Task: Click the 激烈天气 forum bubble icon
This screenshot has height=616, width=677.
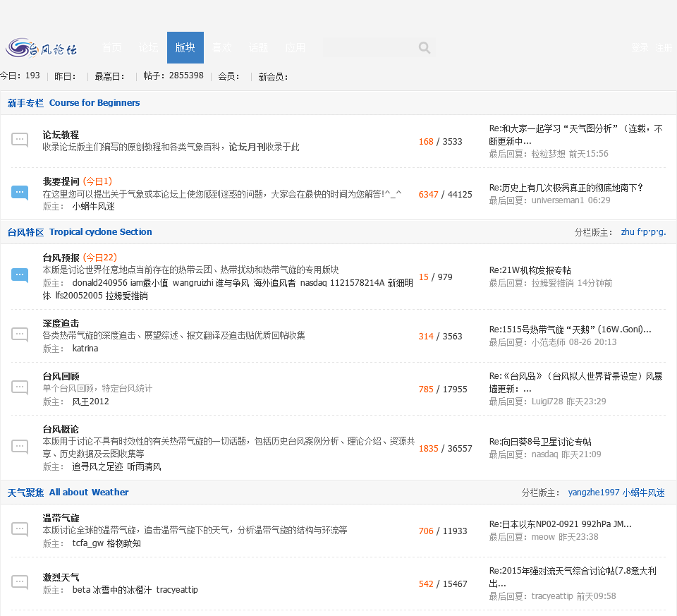Action: [x=20, y=582]
